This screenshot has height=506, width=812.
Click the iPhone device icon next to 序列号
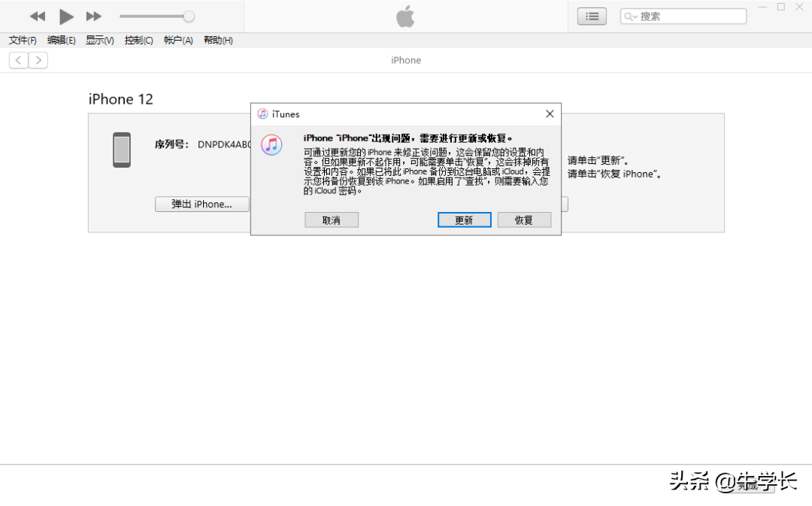coord(121,150)
